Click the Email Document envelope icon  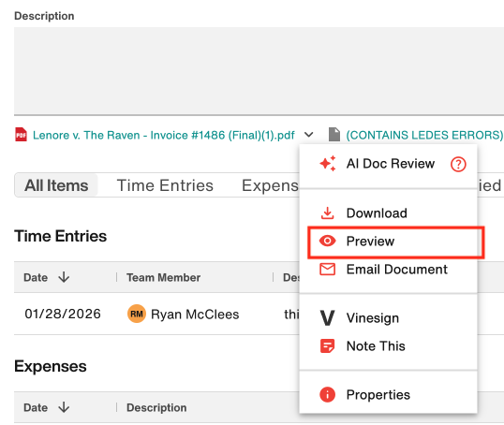click(x=327, y=270)
